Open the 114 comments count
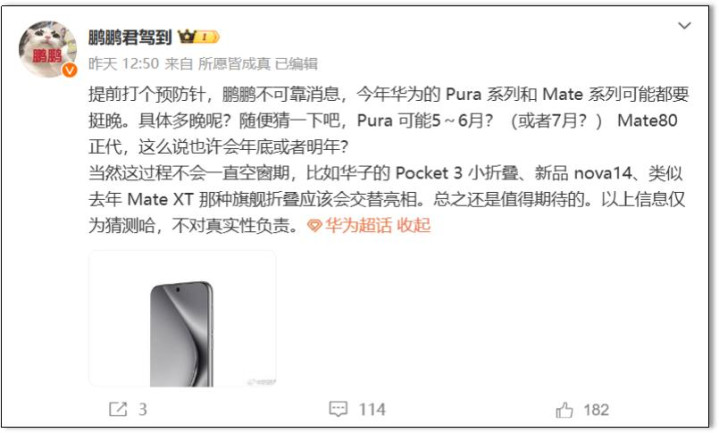The width and height of the screenshot is (719, 433). 372,409
